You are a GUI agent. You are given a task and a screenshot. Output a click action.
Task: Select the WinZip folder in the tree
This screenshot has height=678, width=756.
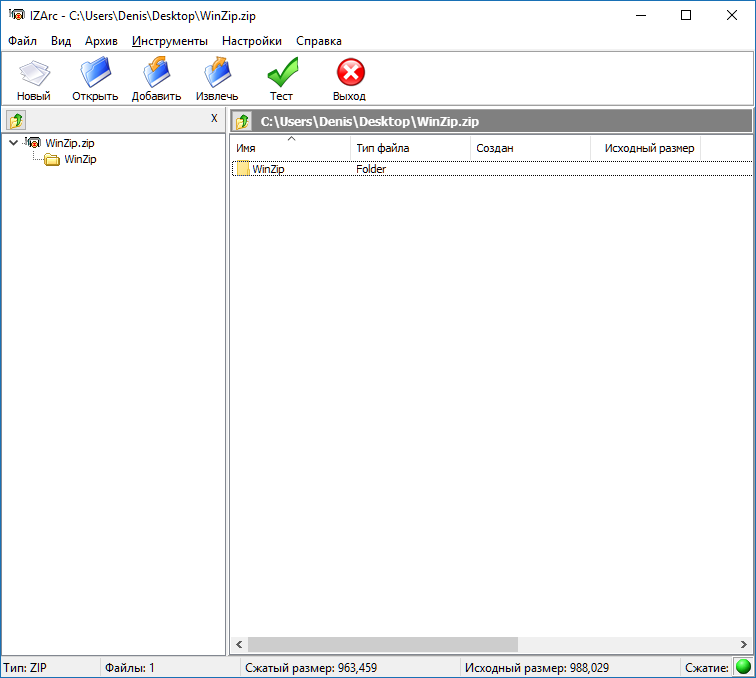point(80,159)
